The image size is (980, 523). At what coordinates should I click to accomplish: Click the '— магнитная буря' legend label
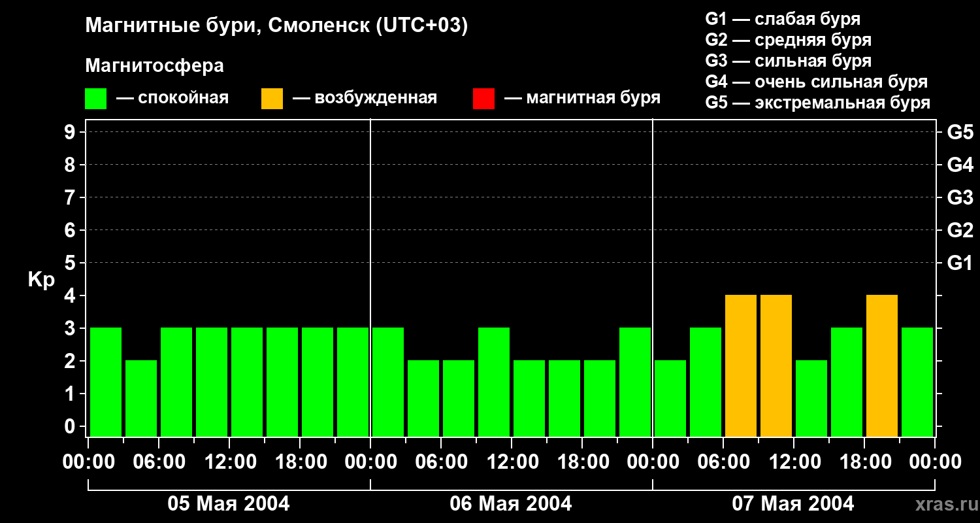582,98
